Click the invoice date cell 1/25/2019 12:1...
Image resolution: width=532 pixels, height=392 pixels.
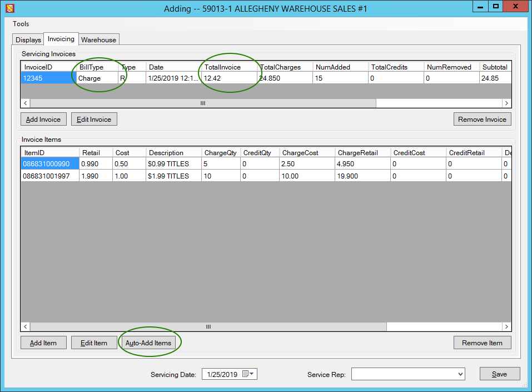(173, 78)
